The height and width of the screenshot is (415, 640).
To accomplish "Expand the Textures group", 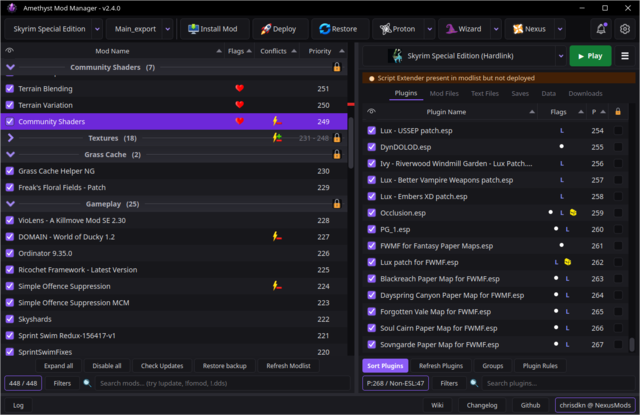I will pyautogui.click(x=11, y=138).
